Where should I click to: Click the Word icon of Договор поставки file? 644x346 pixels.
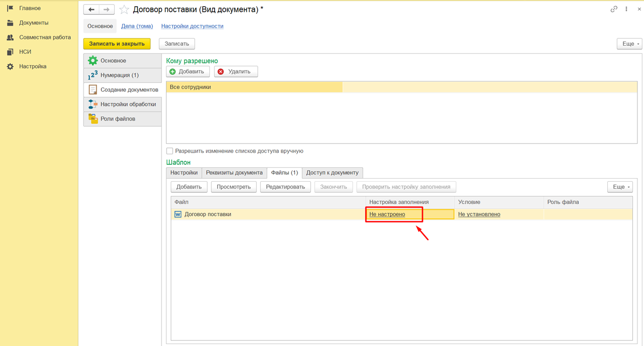coord(178,214)
